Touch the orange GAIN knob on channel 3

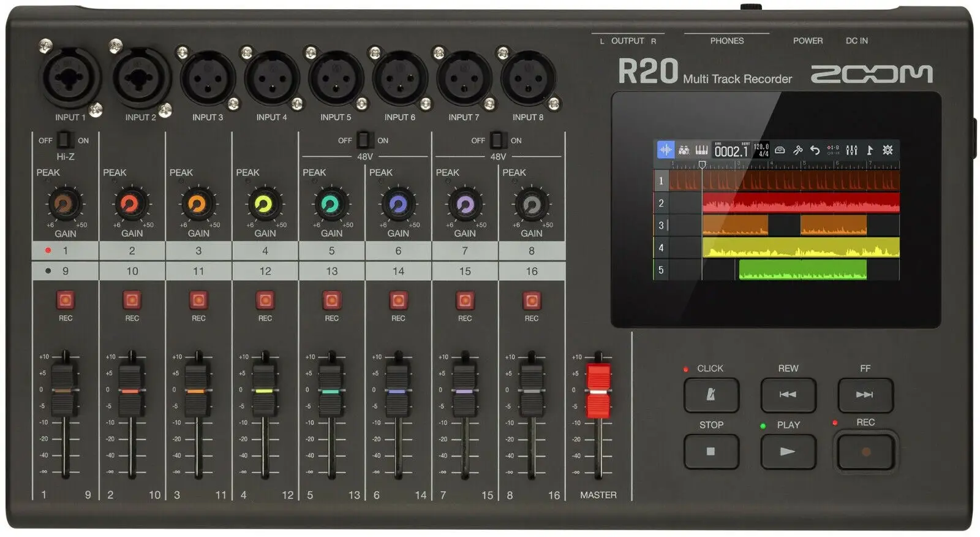[x=198, y=204]
